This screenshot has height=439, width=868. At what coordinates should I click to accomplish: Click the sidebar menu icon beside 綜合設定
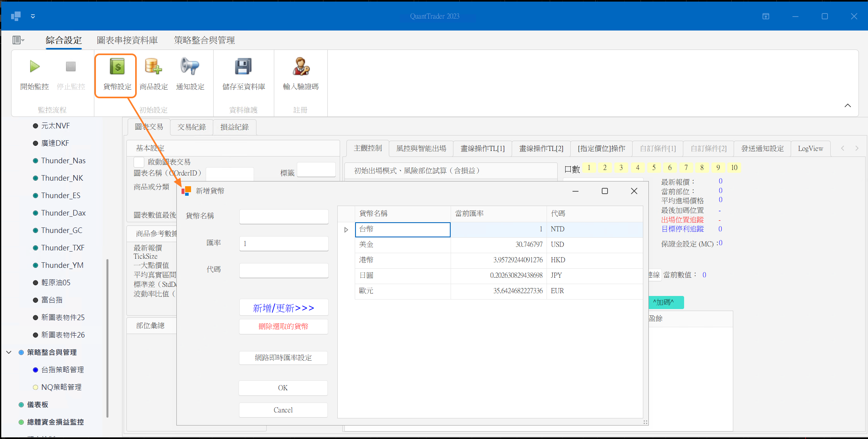pyautogui.click(x=18, y=40)
